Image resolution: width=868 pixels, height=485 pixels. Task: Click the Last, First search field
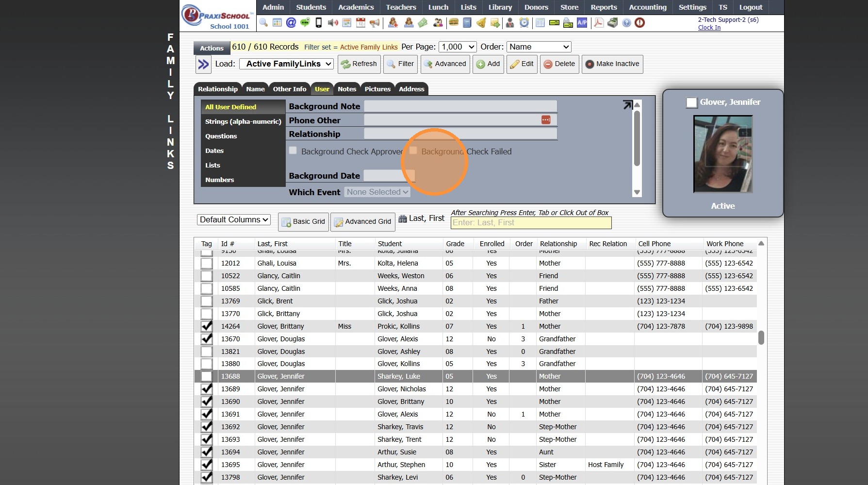pyautogui.click(x=531, y=222)
